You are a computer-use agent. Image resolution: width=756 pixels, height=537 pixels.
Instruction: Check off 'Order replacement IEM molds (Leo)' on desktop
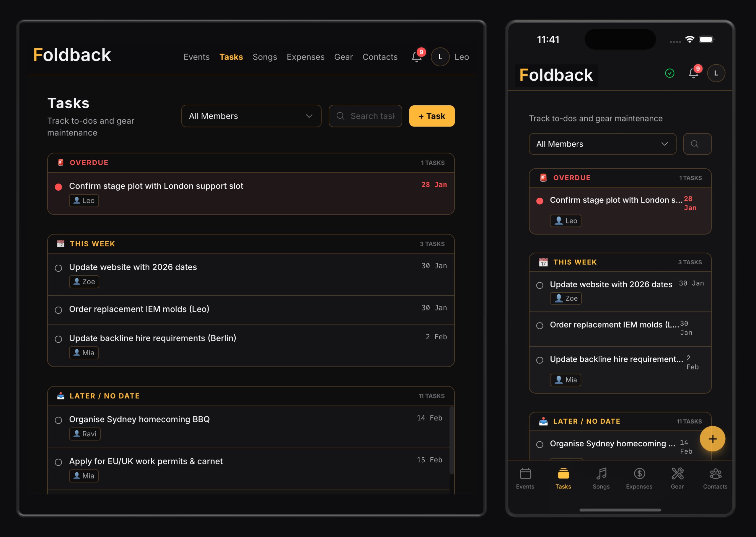58,310
